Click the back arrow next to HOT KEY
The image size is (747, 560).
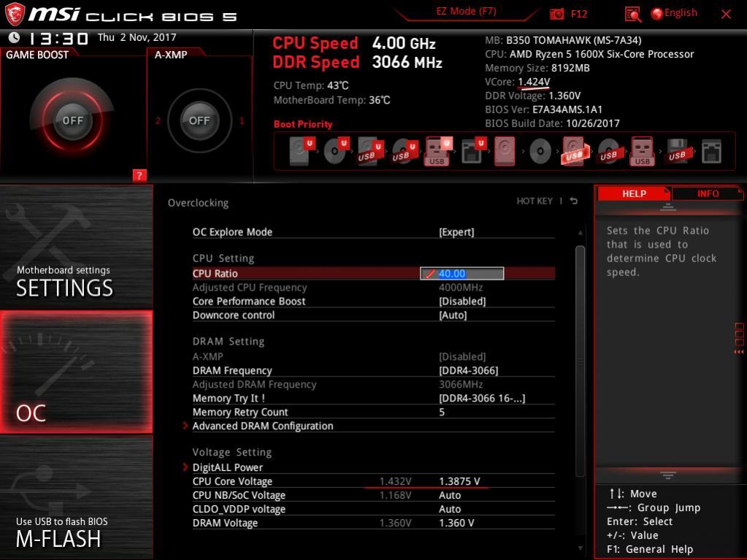pyautogui.click(x=574, y=201)
